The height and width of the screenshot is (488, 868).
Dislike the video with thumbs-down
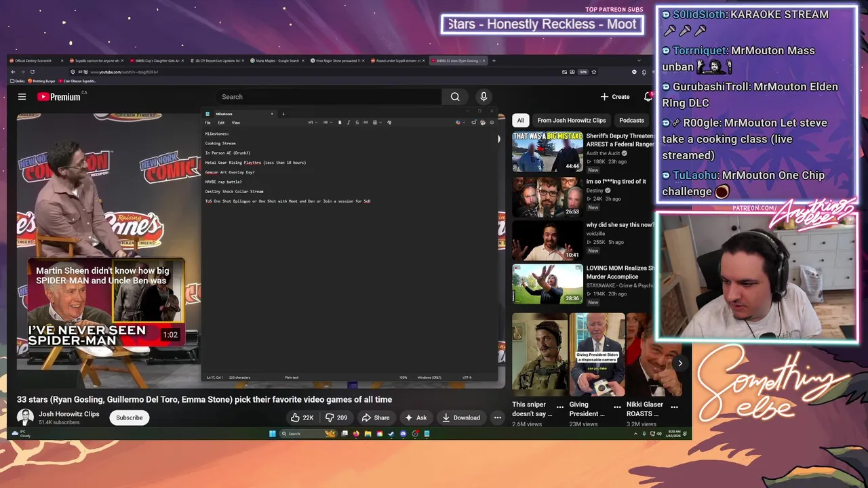(x=336, y=418)
